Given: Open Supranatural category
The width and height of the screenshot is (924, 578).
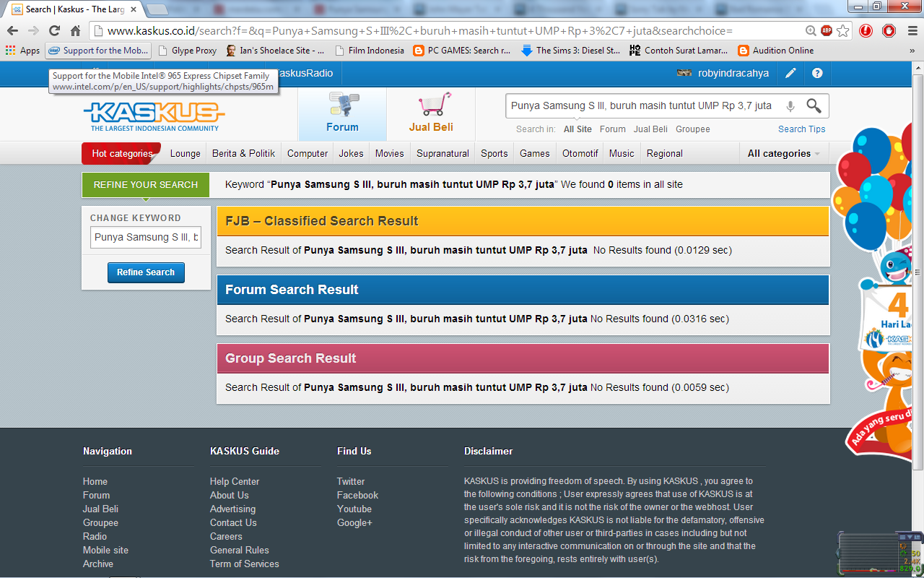Looking at the screenshot, I should (x=443, y=153).
